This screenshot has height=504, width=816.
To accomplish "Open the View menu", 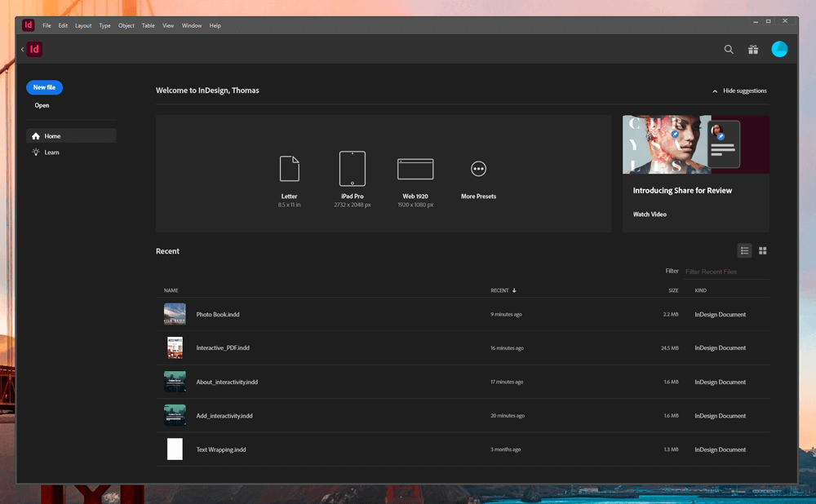I will coord(168,25).
